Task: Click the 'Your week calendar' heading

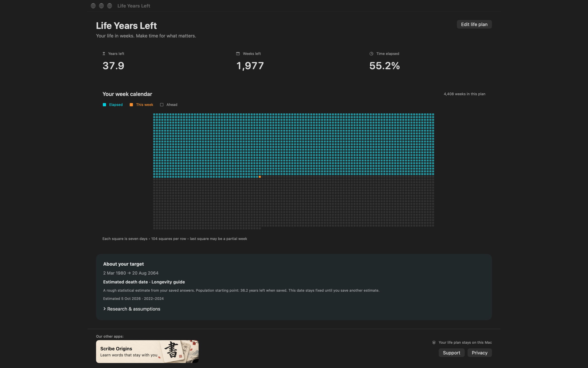Action: point(127,94)
